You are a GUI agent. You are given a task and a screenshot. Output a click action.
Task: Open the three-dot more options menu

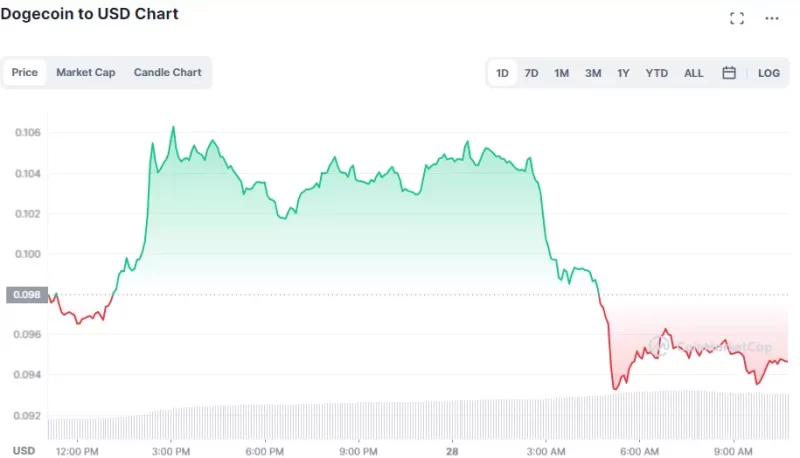[771, 18]
